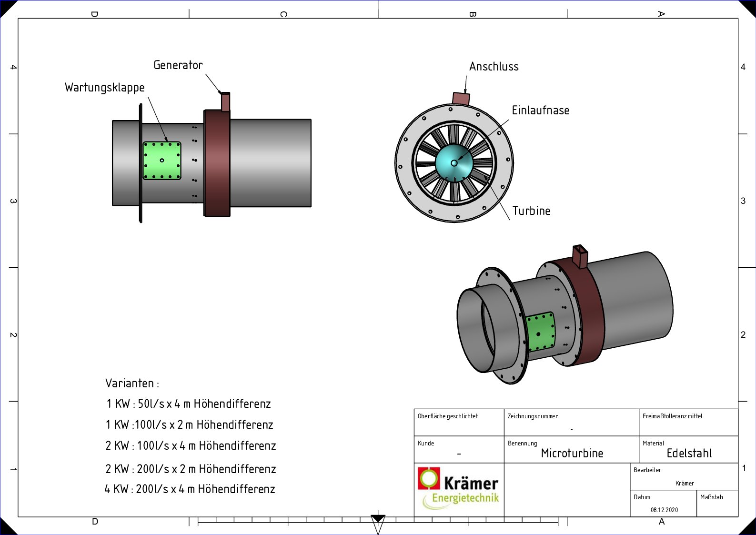Screen dimensions: 756x535
Task: Click the Datum field label
Action: pyautogui.click(x=642, y=497)
